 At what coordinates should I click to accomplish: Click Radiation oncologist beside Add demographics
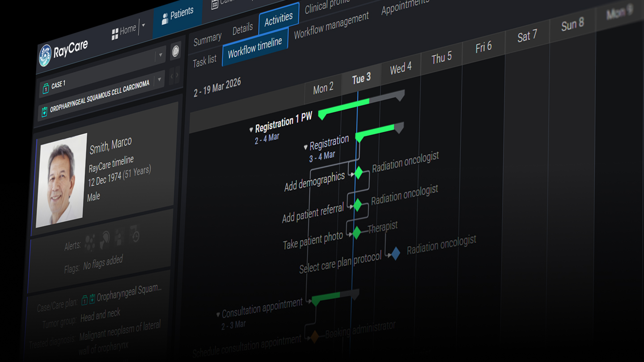click(406, 161)
